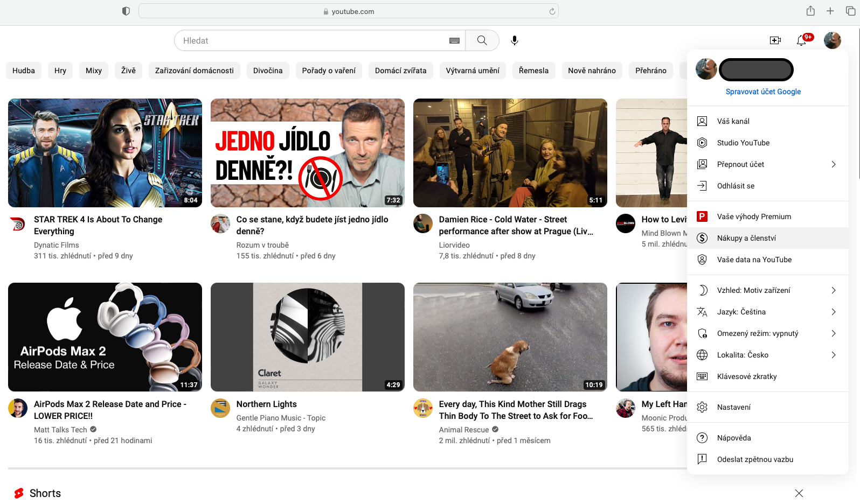Open Nákupy a členství

click(x=768, y=238)
